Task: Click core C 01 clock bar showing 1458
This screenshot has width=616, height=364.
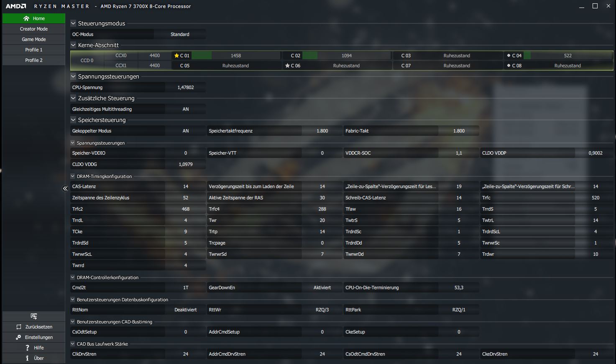Action: (x=236, y=56)
